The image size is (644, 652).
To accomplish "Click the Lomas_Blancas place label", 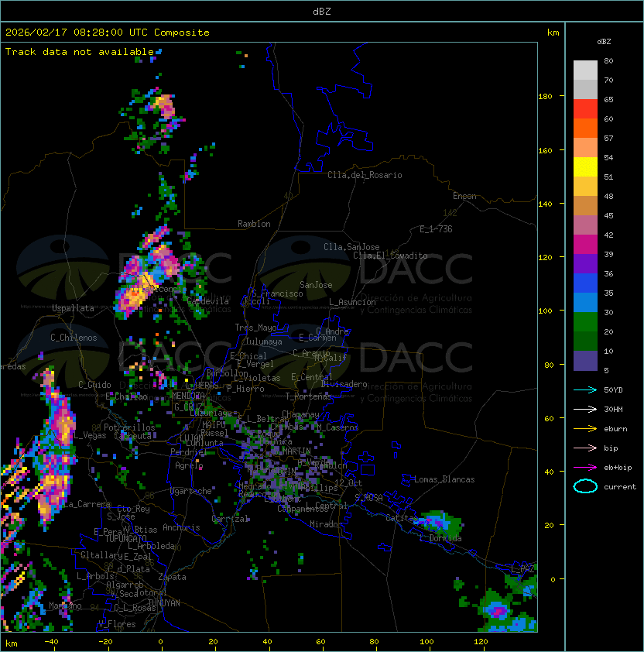I will (444, 479).
